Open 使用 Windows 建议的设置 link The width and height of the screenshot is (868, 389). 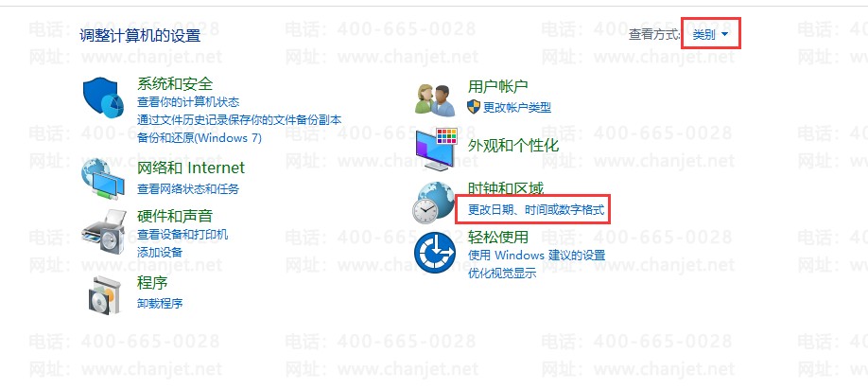tap(537, 256)
